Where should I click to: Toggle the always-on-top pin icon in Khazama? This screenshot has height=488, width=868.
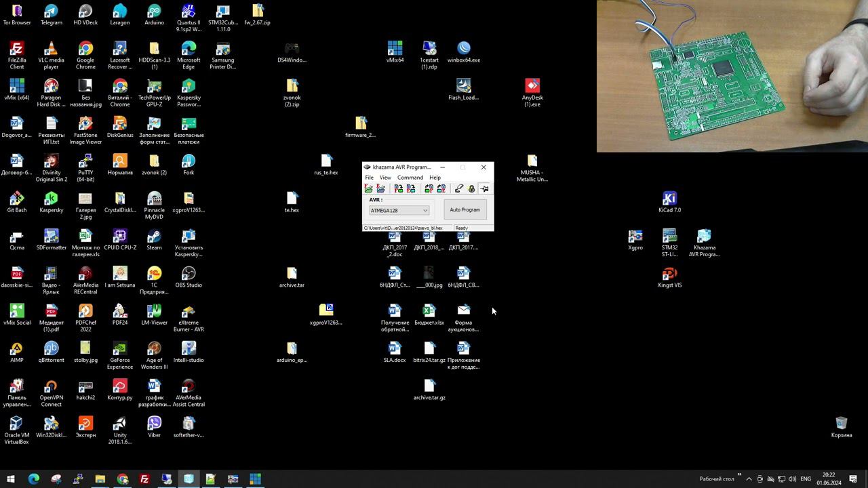(484, 189)
